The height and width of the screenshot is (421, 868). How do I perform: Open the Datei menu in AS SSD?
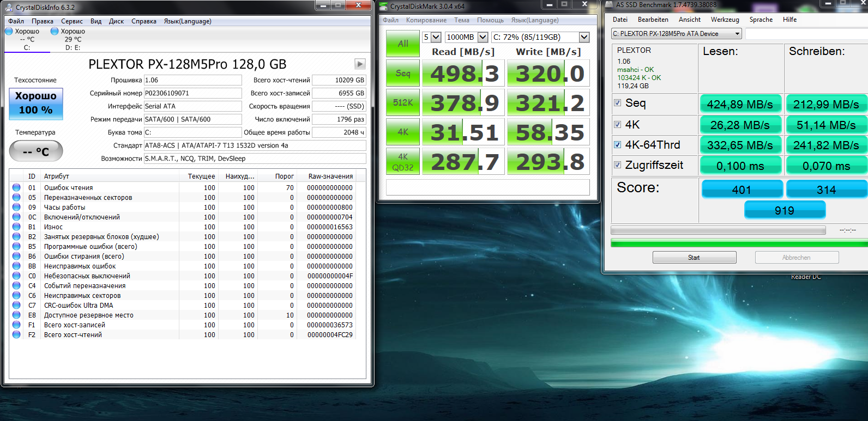620,20
